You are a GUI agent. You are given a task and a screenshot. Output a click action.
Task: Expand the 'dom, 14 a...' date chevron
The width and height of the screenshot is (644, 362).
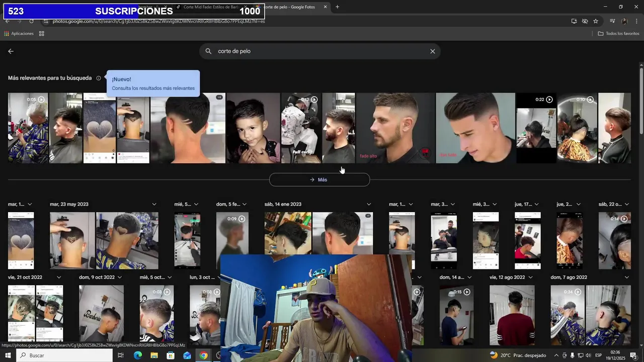point(469,277)
